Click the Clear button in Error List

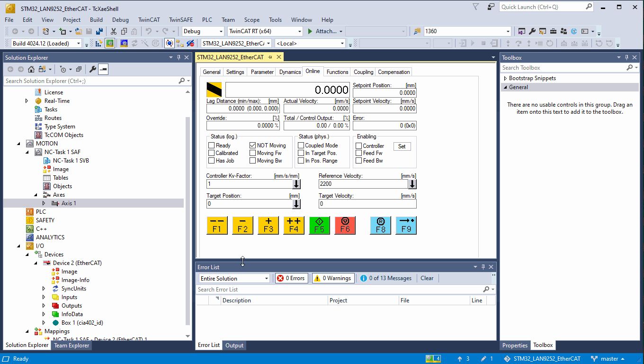tap(427, 278)
